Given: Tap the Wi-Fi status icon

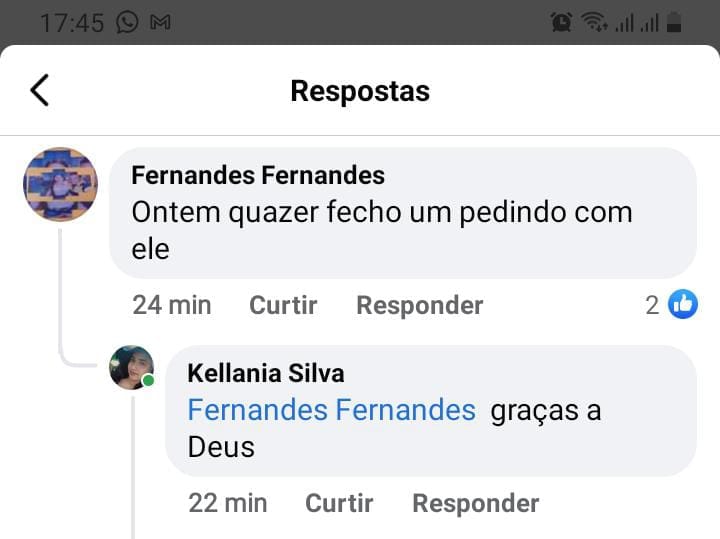Looking at the screenshot, I should pyautogui.click(x=594, y=22).
